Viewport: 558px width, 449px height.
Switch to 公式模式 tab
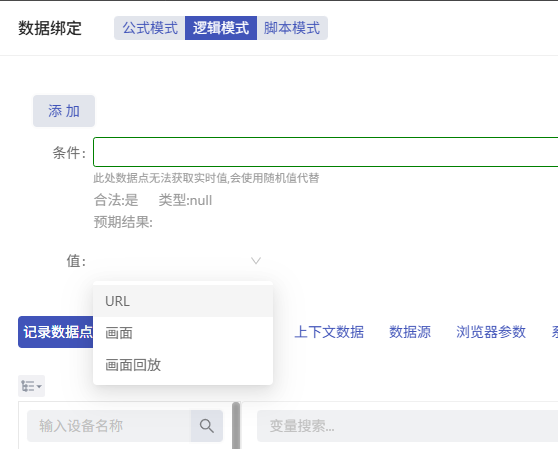pos(149,28)
